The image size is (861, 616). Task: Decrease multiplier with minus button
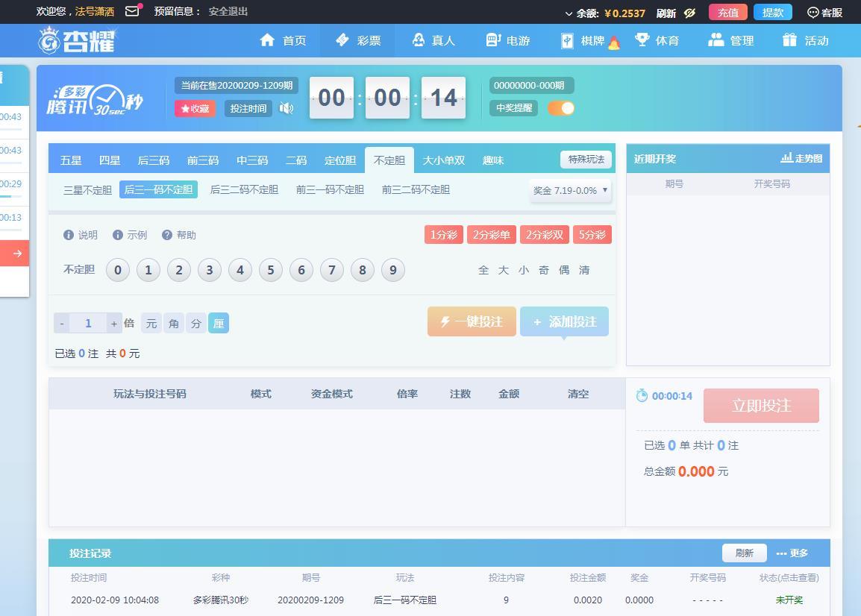pyautogui.click(x=62, y=324)
